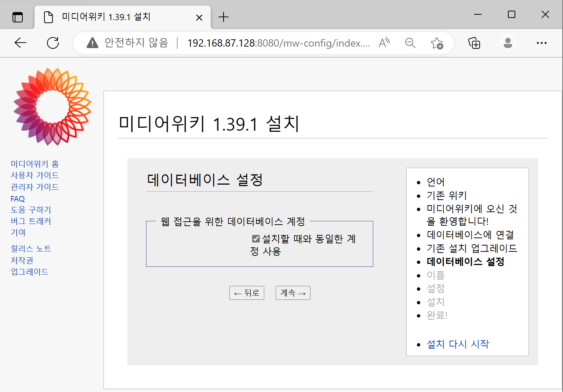This screenshot has height=392, width=563.
Task: Close the 미디어위키 1.39.1 설치 tab
Action: 199,17
